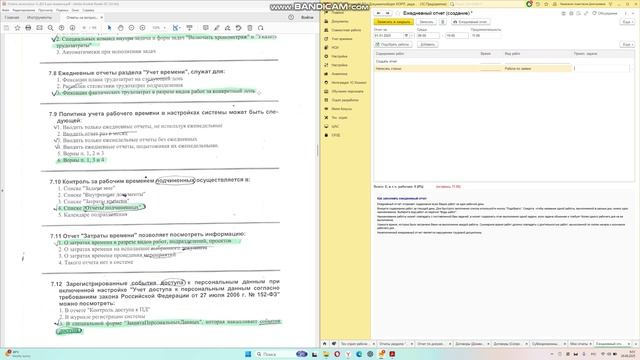The image size is (640, 360).
Task: Open the Окно menu in Acrobat
Action: 76,10
